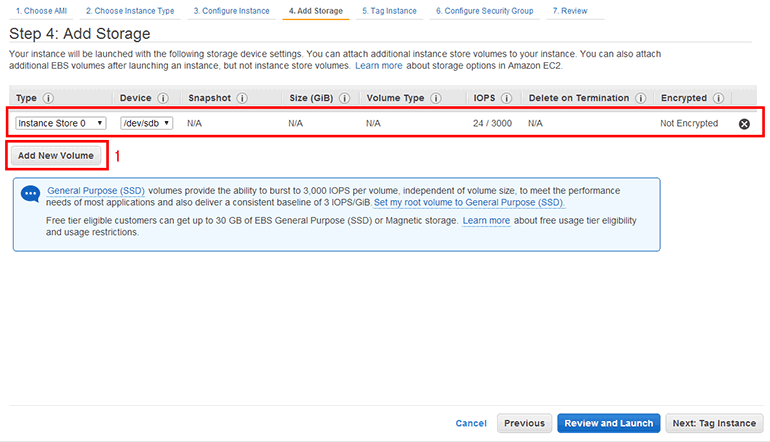Image resolution: width=770 pixels, height=442 pixels.
Task: Click the info icon next to Size (GiB)
Action: 343,98
